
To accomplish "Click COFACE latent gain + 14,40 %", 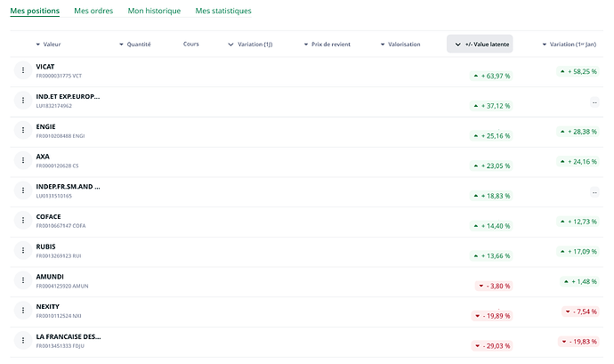I will click(491, 226).
